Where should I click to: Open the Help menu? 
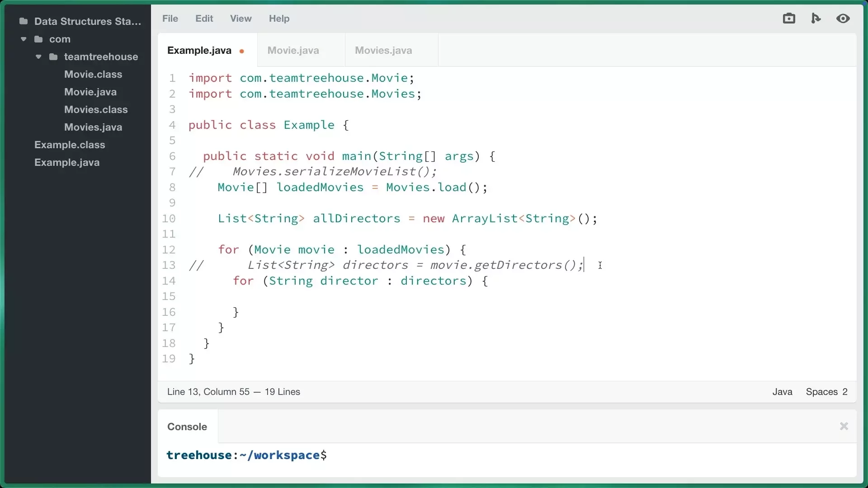pos(279,19)
